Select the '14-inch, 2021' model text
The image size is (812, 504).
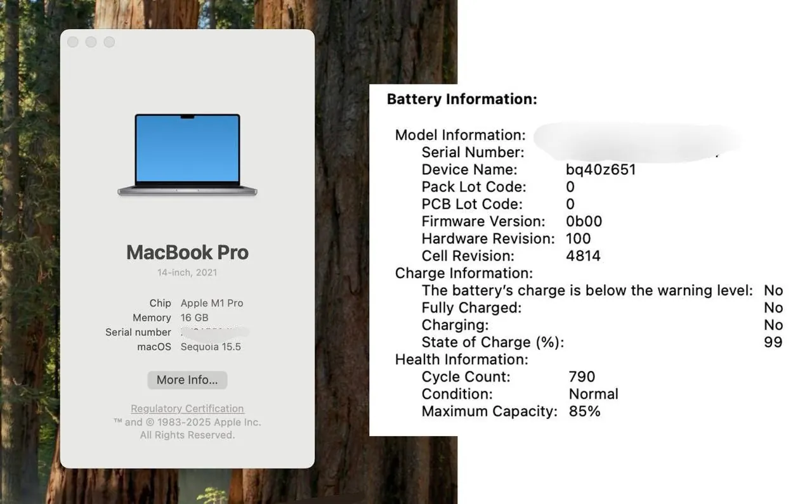coord(187,273)
